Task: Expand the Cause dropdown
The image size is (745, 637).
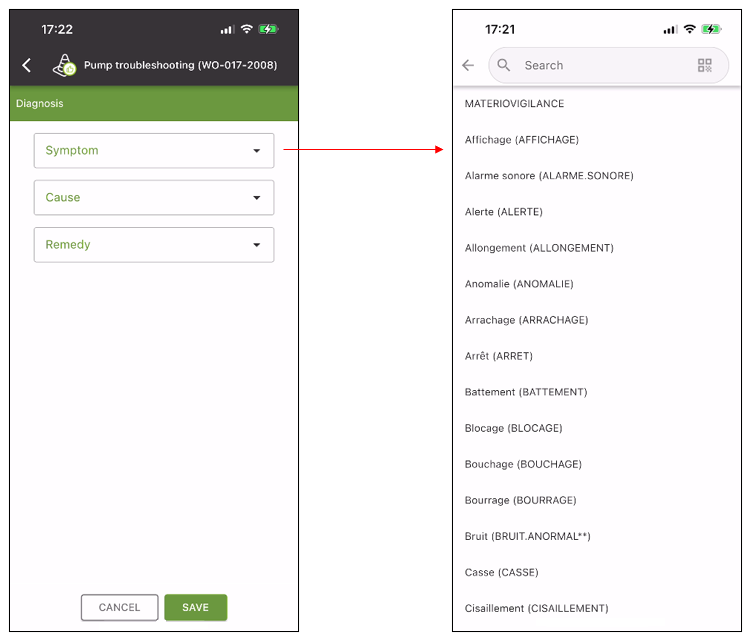Action: [154, 198]
